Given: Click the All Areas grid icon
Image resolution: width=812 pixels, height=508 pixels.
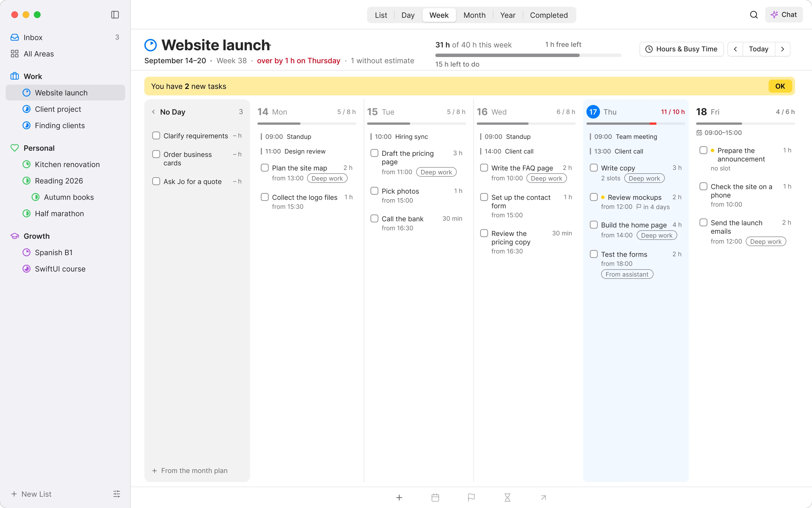Looking at the screenshot, I should 15,54.
